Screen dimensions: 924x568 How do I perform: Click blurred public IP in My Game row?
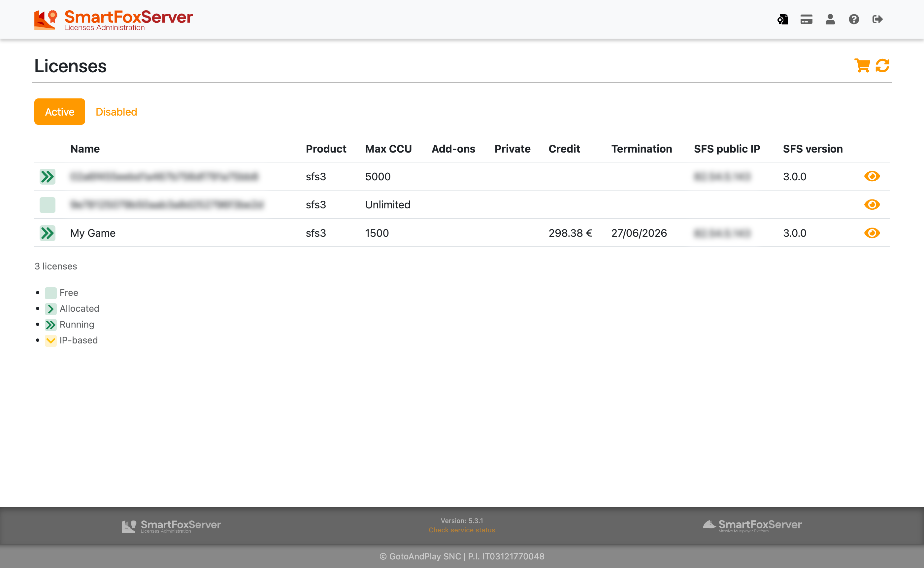pos(722,233)
